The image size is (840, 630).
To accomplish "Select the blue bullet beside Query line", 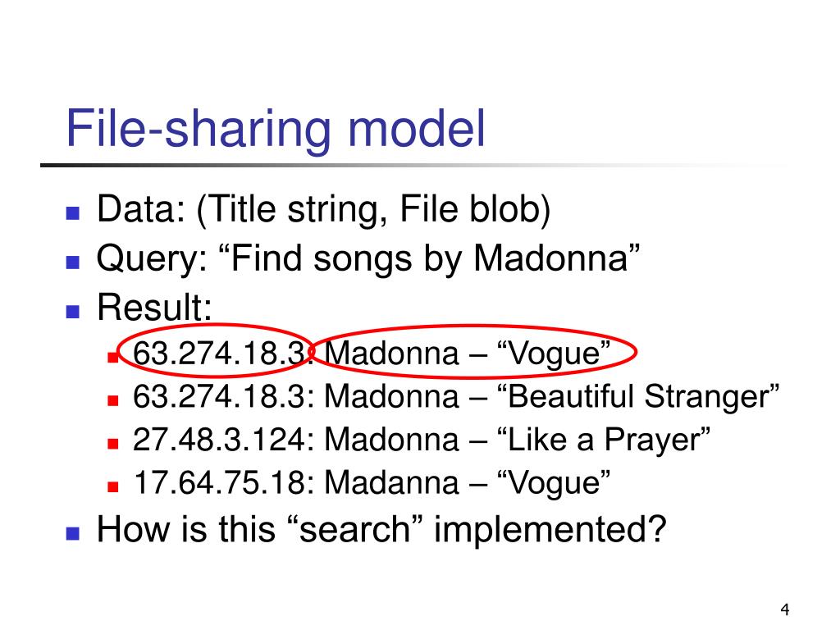I will click(x=72, y=262).
